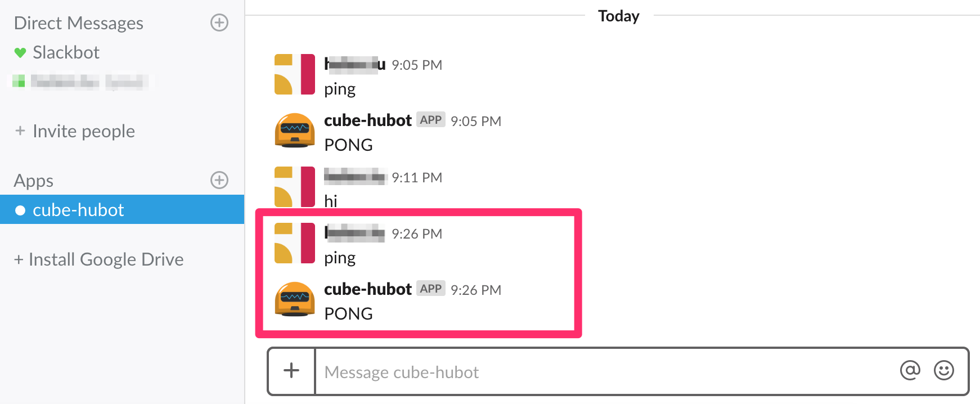This screenshot has width=980, height=404.
Task: Click plus icon next to Direct Messages
Action: [x=219, y=23]
